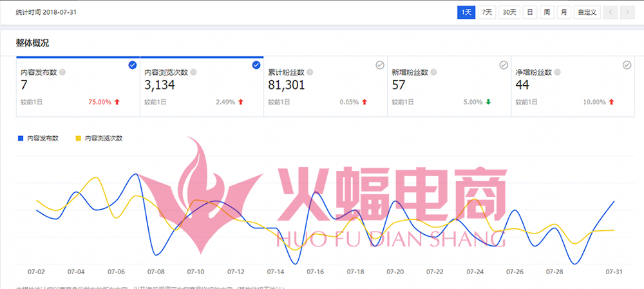Click the 内容浏览次数 legend label

[x=104, y=139]
